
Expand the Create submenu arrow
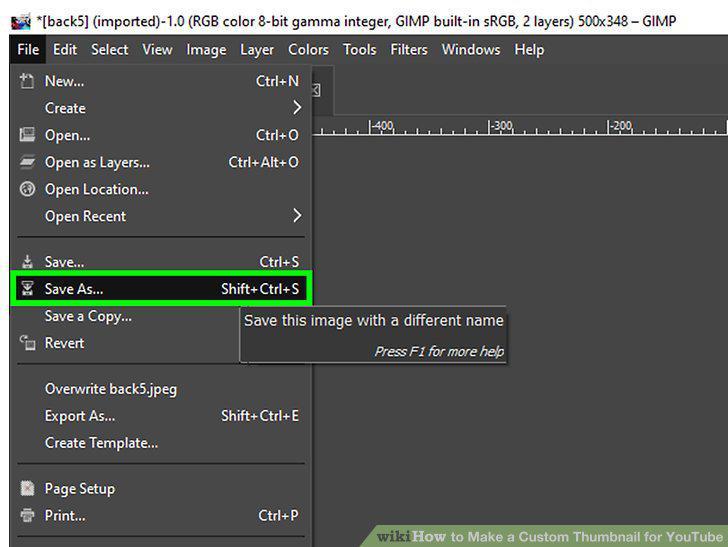297,108
